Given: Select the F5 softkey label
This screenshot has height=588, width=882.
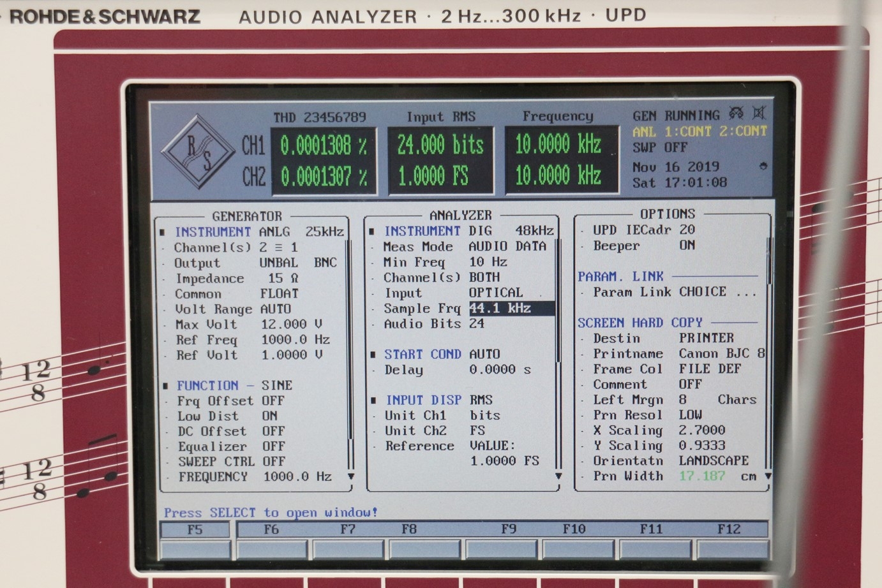Looking at the screenshot, I should pos(195,529).
